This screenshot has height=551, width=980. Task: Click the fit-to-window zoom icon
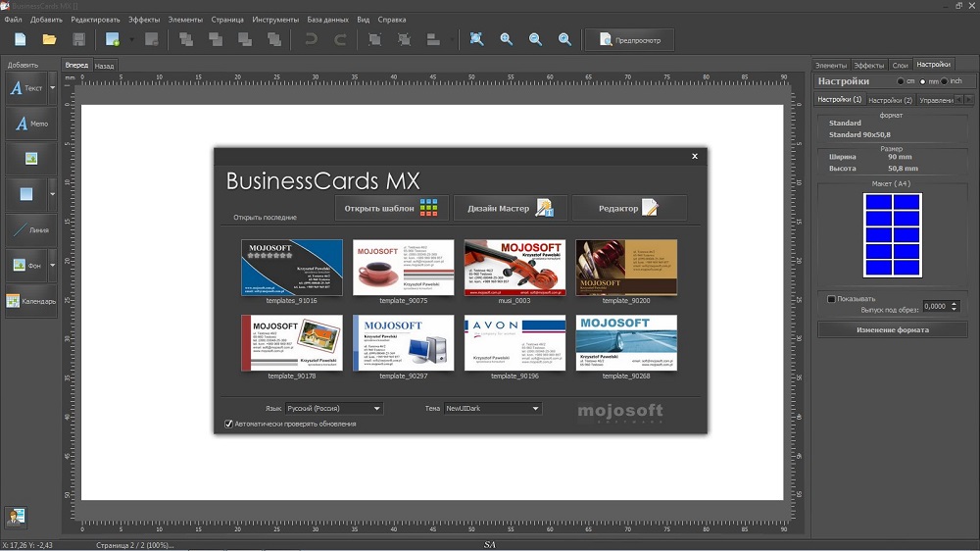coord(476,39)
